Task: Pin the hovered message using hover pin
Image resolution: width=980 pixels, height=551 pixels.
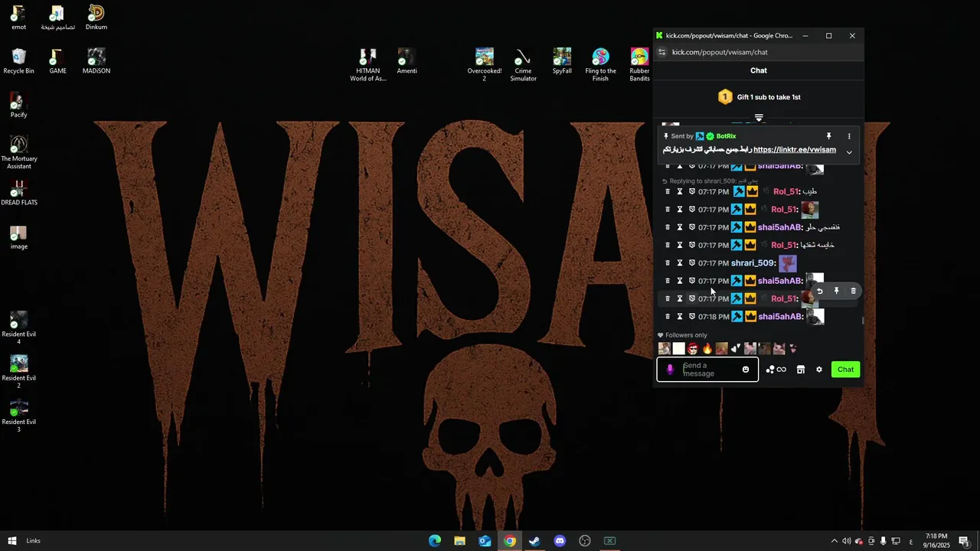Action: click(837, 291)
